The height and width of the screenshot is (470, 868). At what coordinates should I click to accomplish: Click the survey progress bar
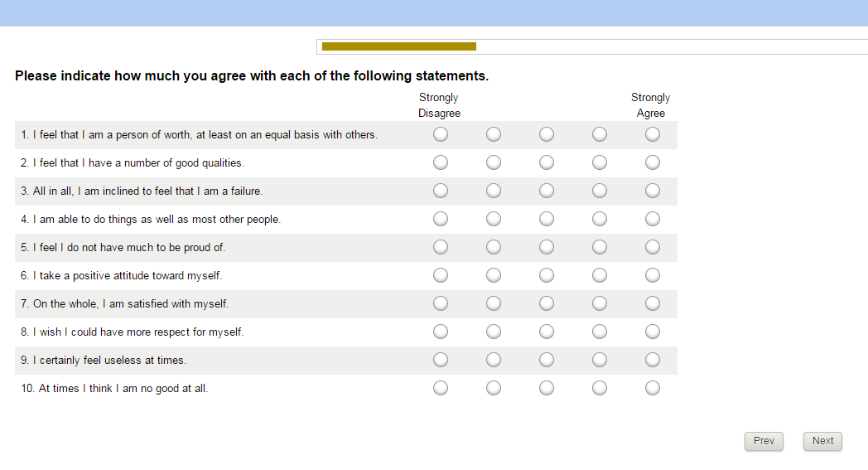tap(591, 46)
